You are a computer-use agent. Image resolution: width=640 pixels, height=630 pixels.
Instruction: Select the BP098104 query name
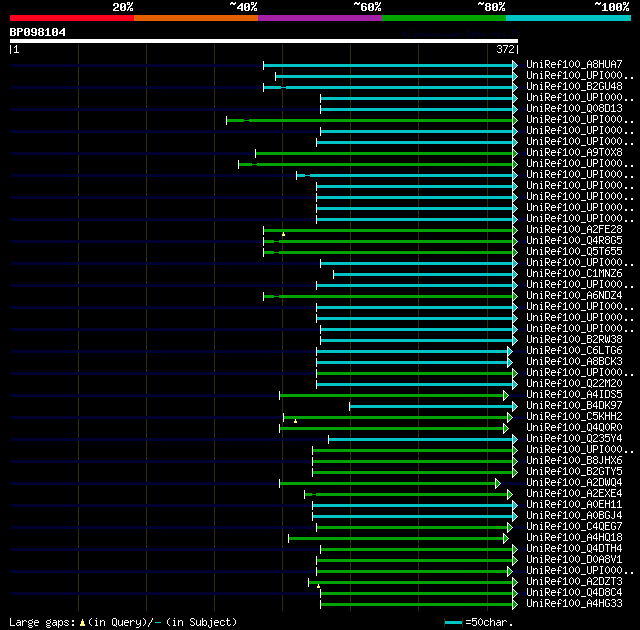click(38, 32)
